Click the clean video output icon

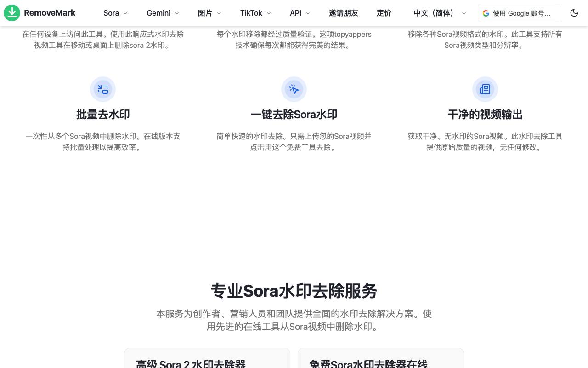click(485, 89)
